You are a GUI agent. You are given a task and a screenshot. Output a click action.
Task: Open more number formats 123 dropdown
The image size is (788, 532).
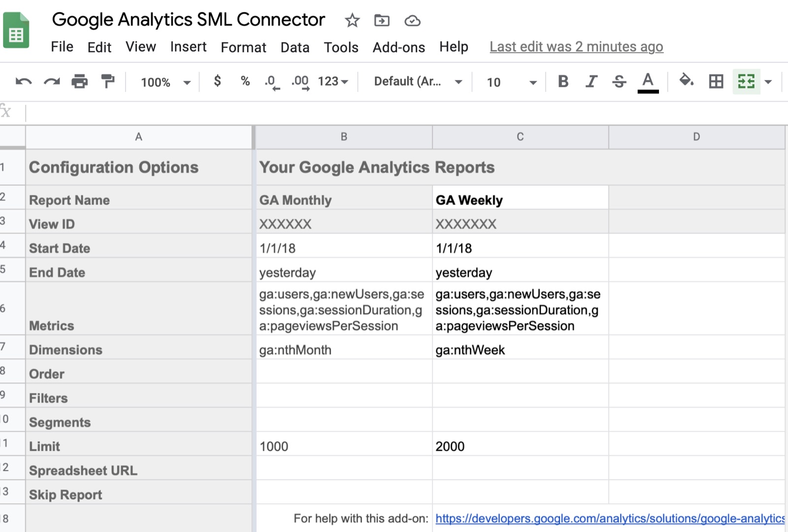tap(333, 81)
